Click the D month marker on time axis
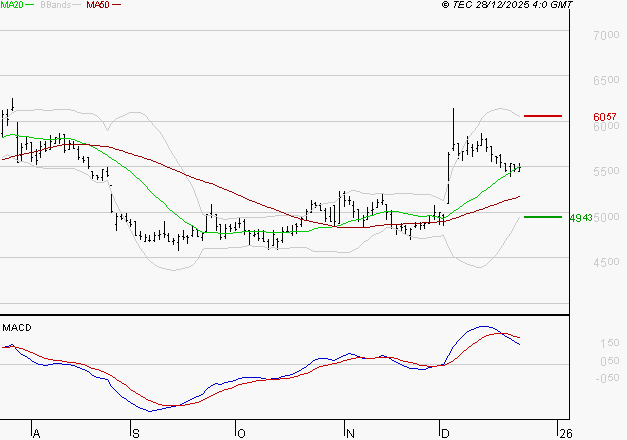Viewport: 627px width, 440px height. [445, 434]
